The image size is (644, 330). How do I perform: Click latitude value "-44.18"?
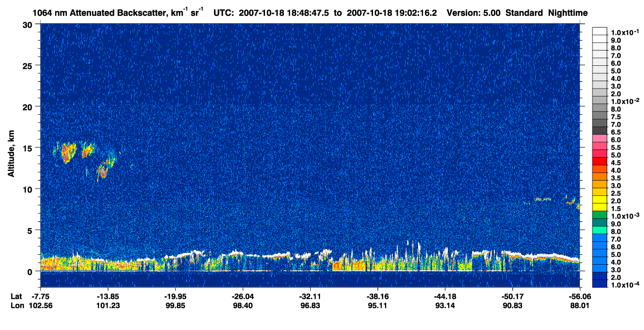click(445, 296)
